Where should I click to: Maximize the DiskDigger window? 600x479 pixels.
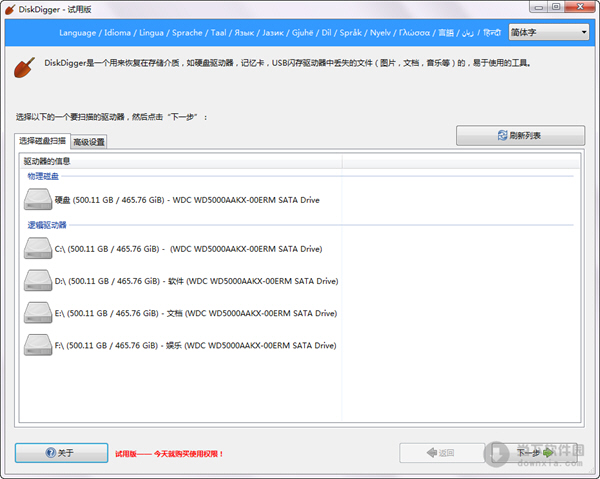coord(556,7)
